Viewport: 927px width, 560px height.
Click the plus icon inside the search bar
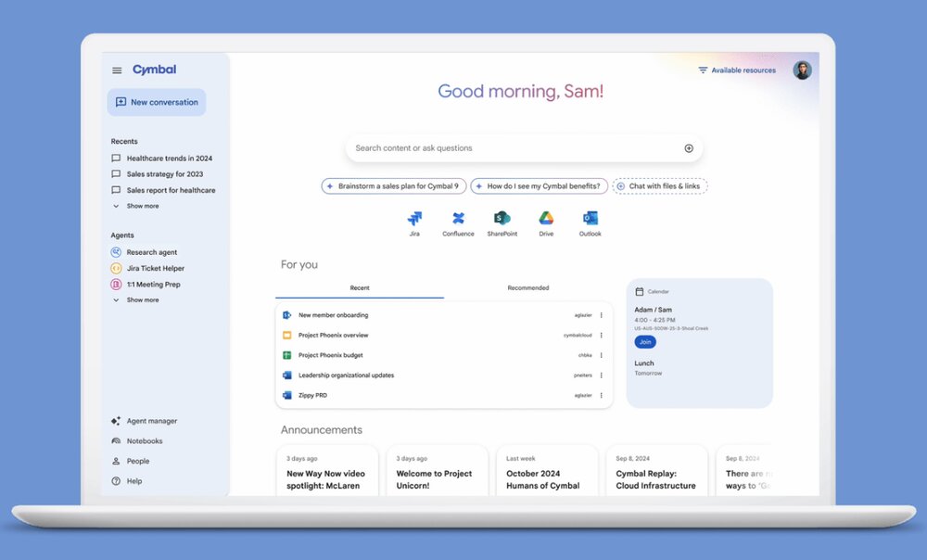tap(689, 147)
